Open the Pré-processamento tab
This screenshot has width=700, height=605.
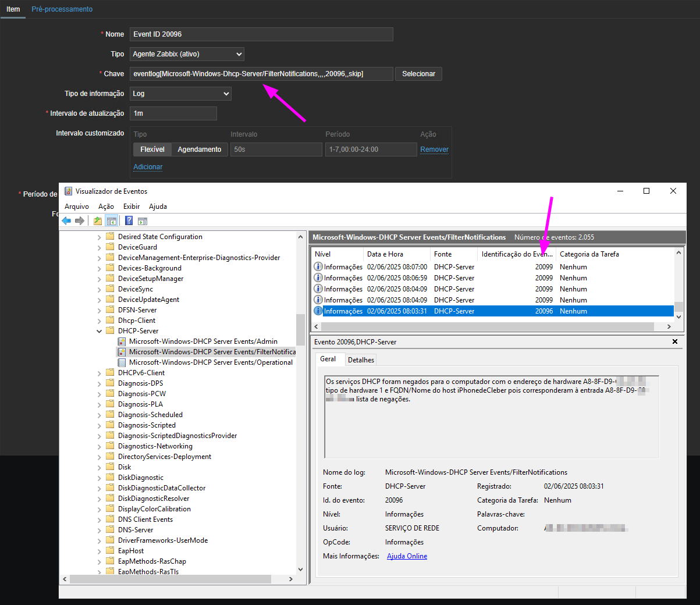click(x=62, y=9)
